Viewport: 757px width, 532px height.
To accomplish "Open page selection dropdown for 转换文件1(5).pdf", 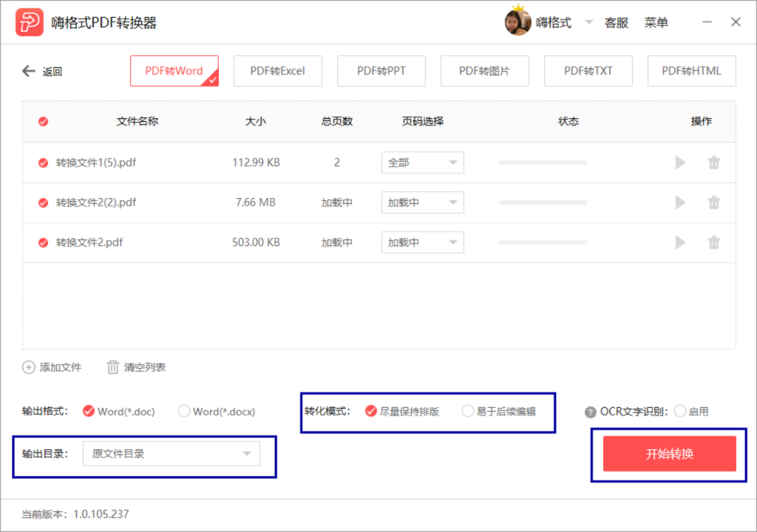I will [x=422, y=163].
